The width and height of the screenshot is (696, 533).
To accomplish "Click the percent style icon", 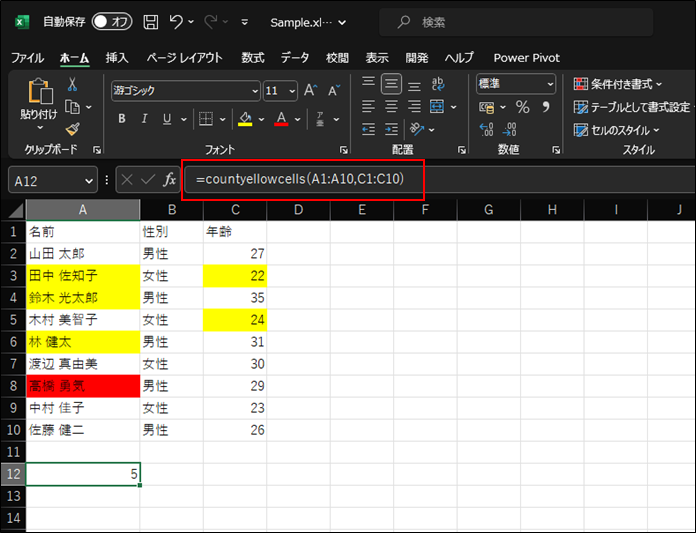I will point(522,107).
